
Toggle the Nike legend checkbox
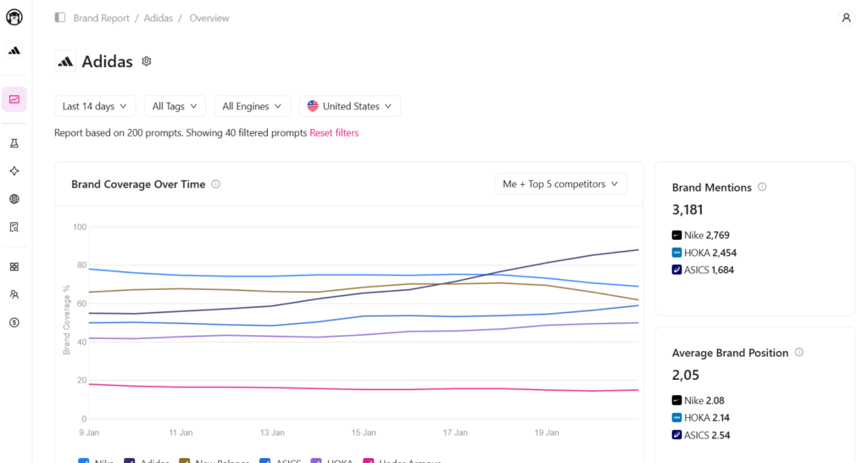click(83, 460)
